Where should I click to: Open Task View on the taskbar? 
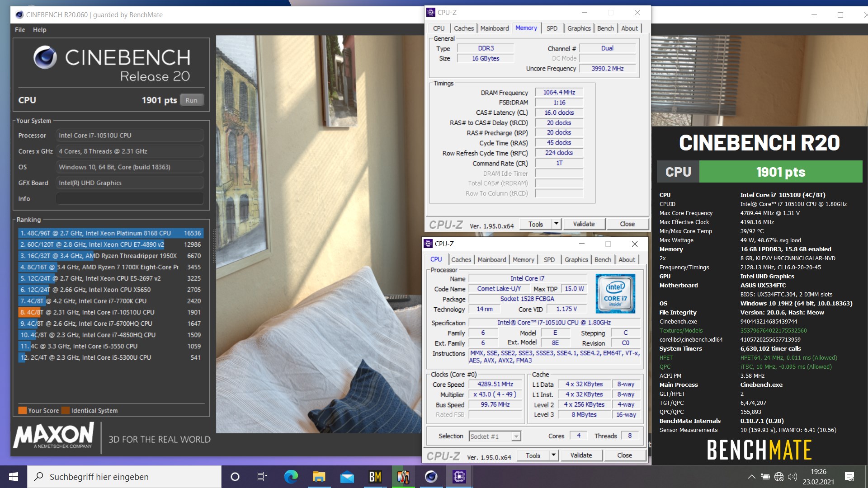click(262, 477)
